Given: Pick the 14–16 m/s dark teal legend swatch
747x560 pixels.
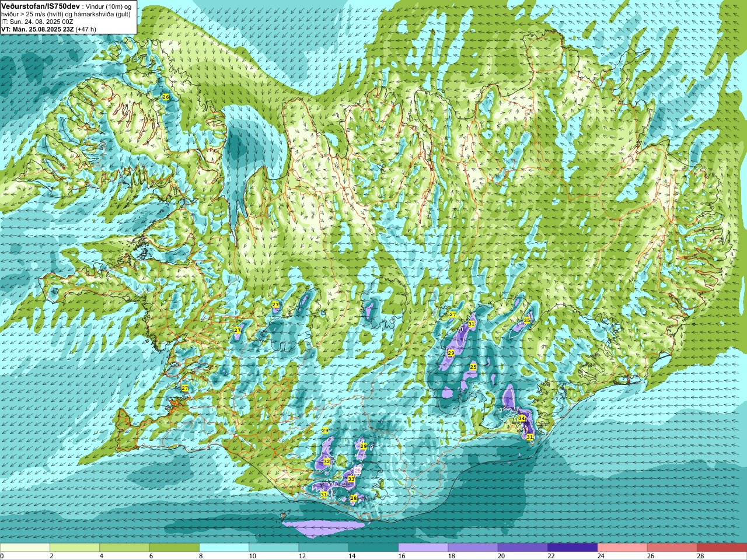Looking at the screenshot, I should pos(373,547).
